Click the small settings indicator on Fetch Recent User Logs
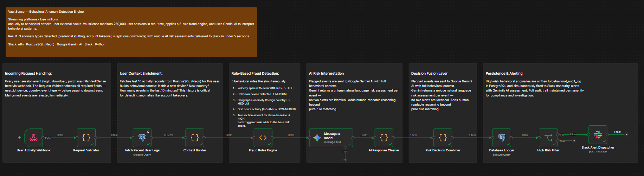 [148, 132]
